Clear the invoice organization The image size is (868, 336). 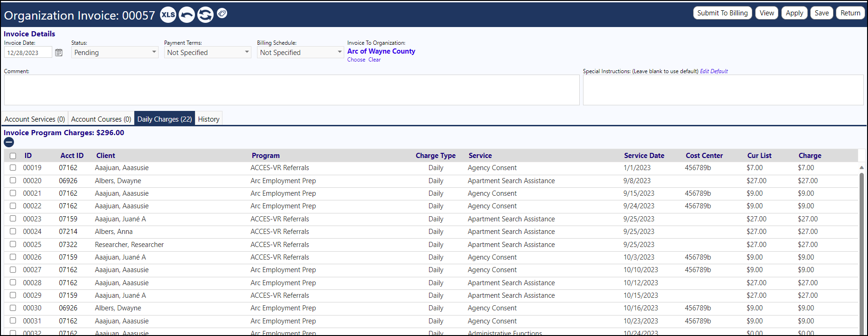pyautogui.click(x=375, y=60)
